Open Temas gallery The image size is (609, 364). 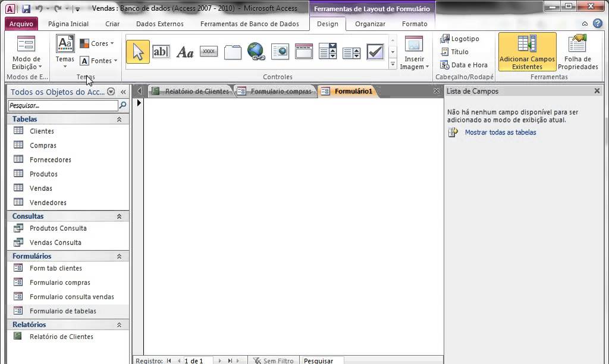[x=65, y=52]
